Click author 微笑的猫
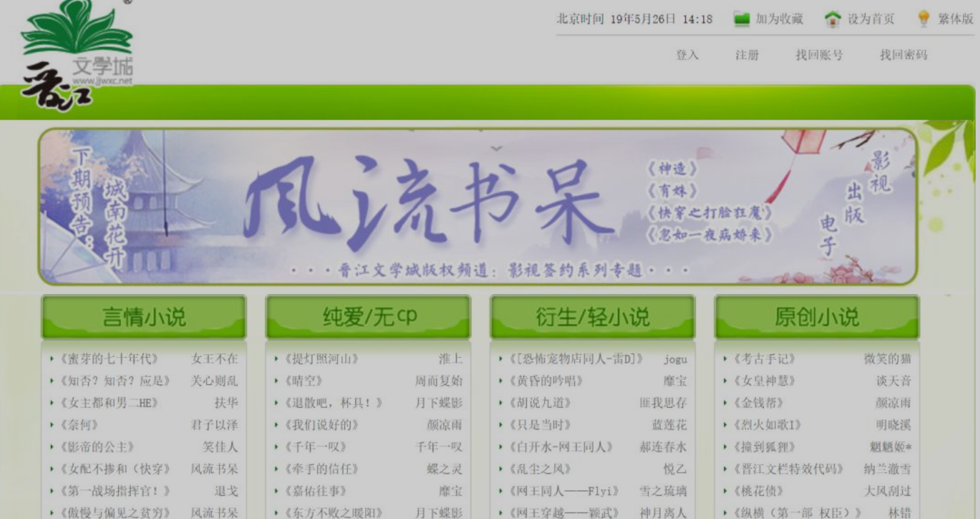The image size is (980, 519). [888, 359]
